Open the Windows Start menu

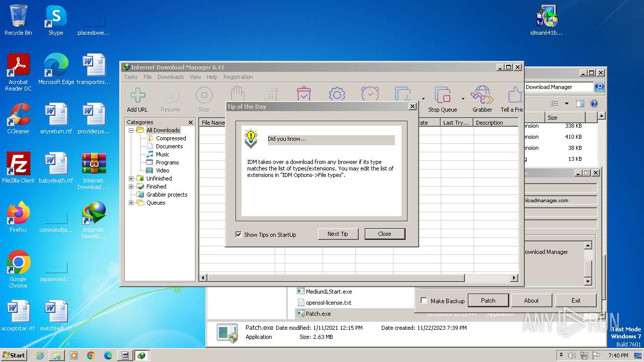14,355
